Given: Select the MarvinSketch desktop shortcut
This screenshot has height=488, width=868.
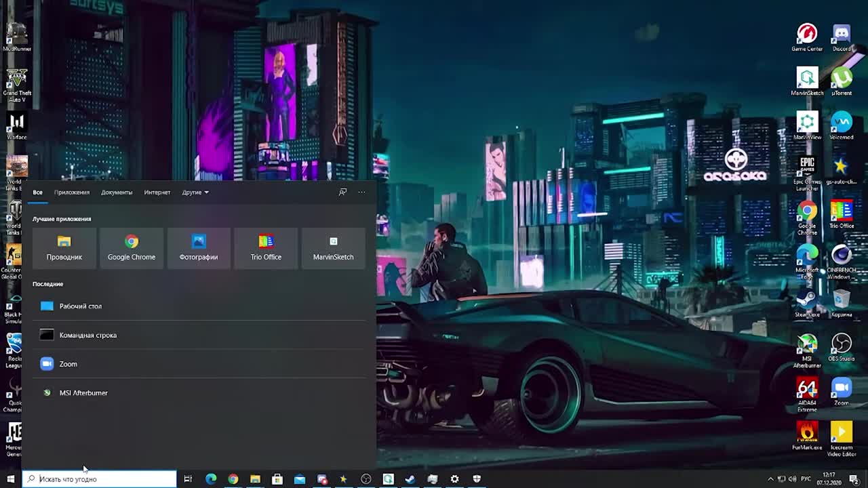Looking at the screenshot, I should (807, 81).
